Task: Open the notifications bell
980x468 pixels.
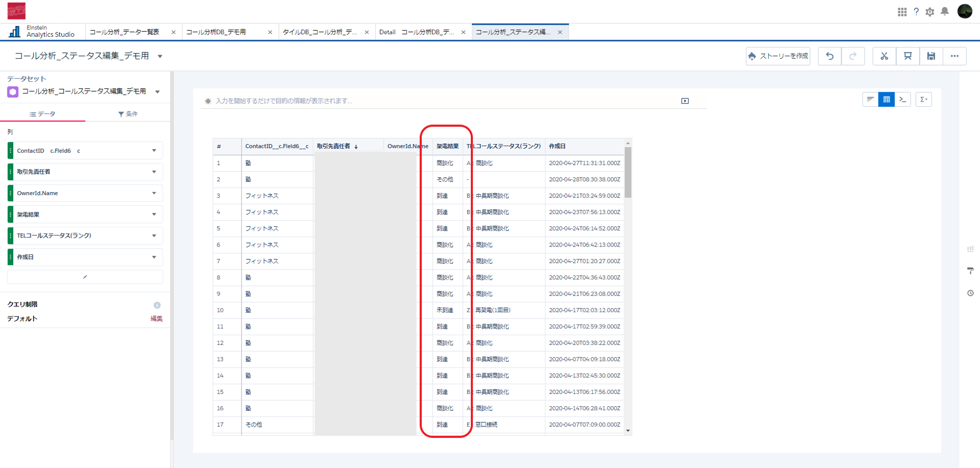Action: pyautogui.click(x=945, y=12)
